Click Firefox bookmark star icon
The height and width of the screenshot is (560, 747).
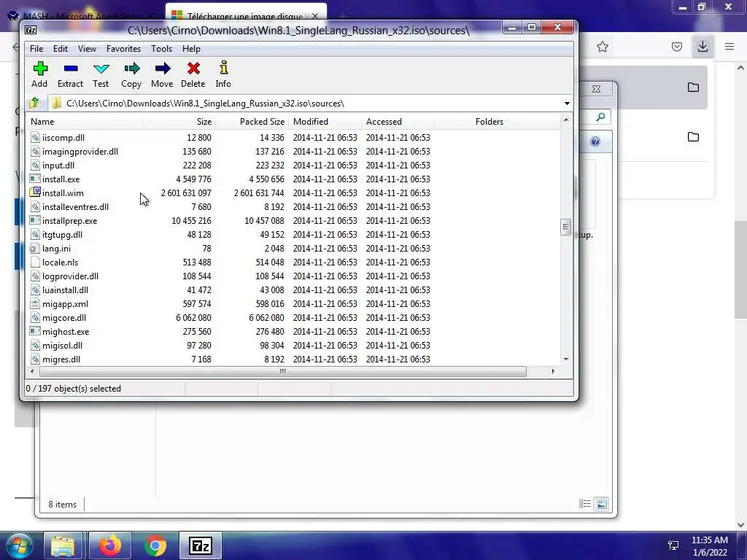pyautogui.click(x=603, y=47)
